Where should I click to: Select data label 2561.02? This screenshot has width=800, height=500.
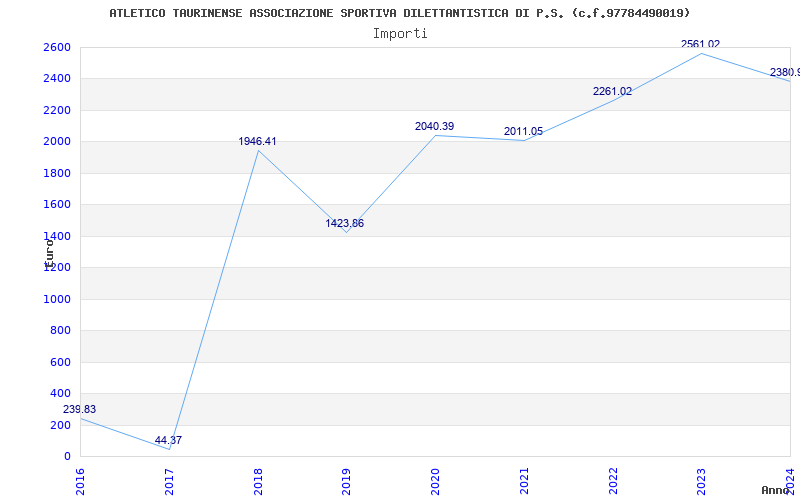point(701,44)
